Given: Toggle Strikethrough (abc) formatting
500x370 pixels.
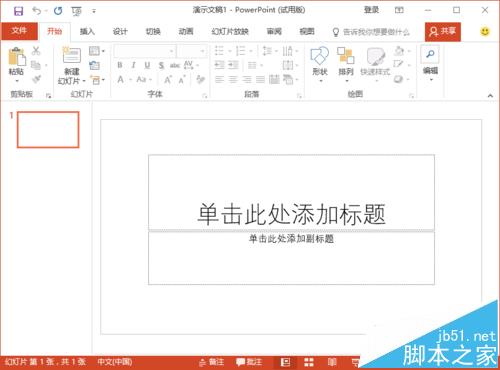Looking at the screenshot, I should 175,65.
